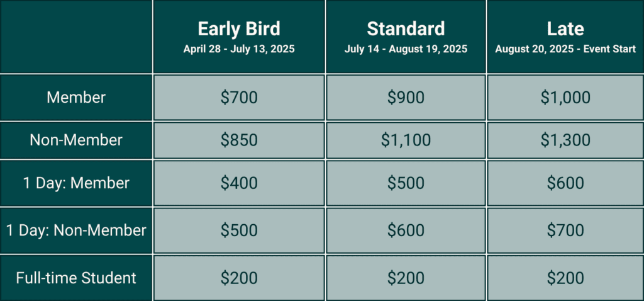Select Member Early Bird $700 cell
This screenshot has width=644, height=301.
click(x=239, y=98)
